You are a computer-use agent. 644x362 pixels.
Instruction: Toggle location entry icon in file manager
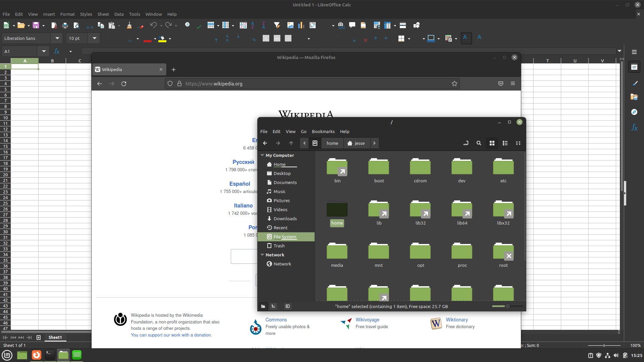(466, 143)
